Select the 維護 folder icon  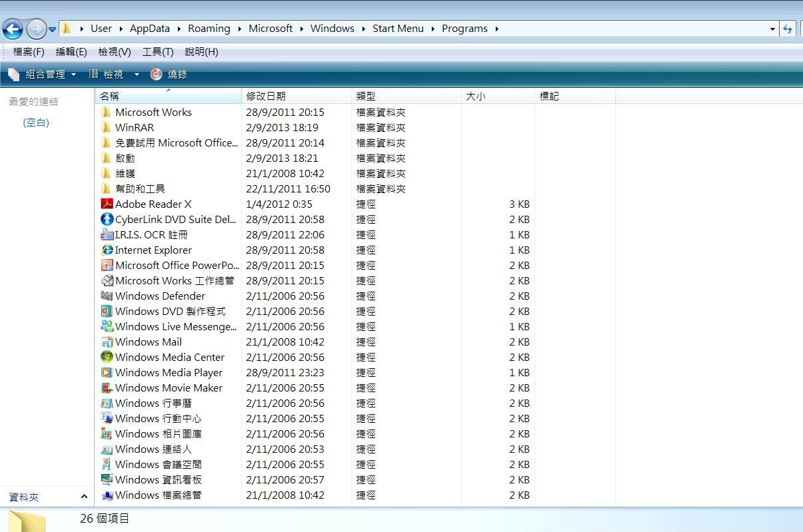107,173
